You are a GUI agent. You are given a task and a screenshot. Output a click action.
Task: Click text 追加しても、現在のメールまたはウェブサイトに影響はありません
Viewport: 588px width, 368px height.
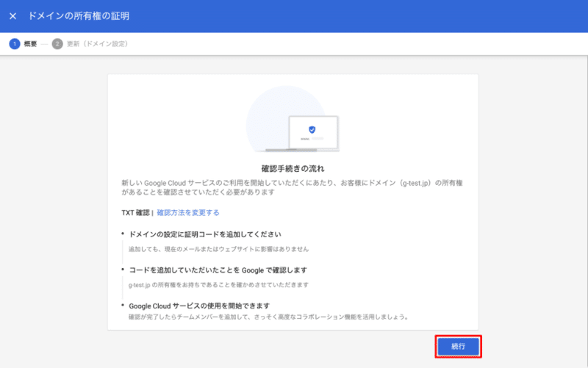218,249
